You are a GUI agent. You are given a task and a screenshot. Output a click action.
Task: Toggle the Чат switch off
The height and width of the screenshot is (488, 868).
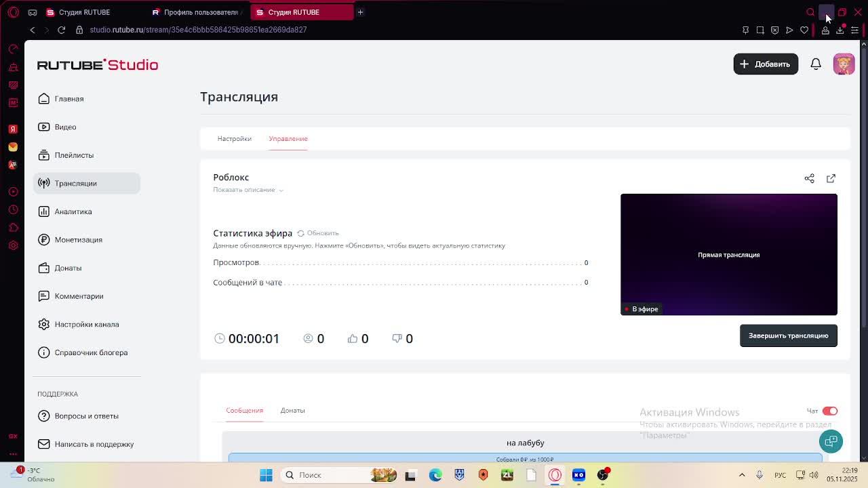(830, 411)
